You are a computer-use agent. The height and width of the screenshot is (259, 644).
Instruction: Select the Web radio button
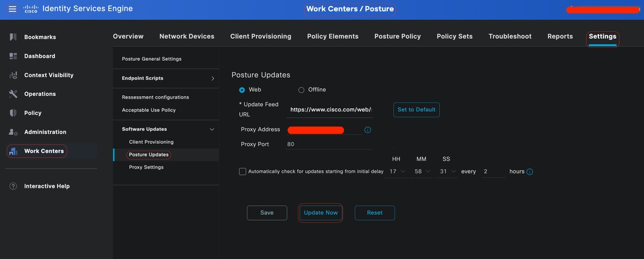242,90
